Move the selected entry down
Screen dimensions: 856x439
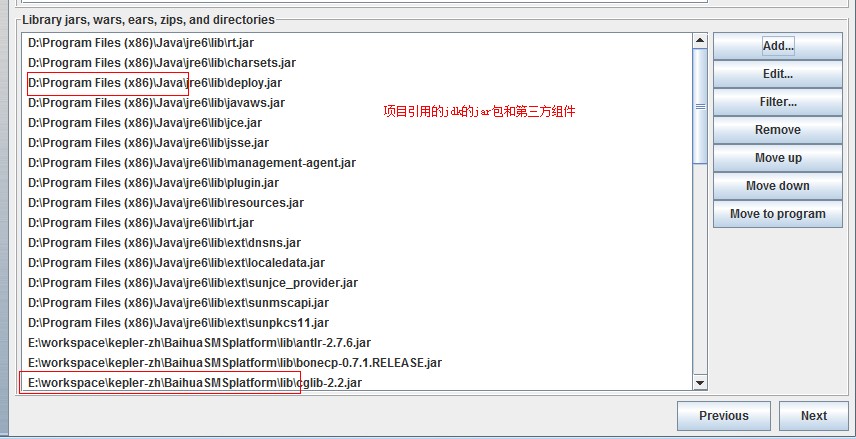778,186
